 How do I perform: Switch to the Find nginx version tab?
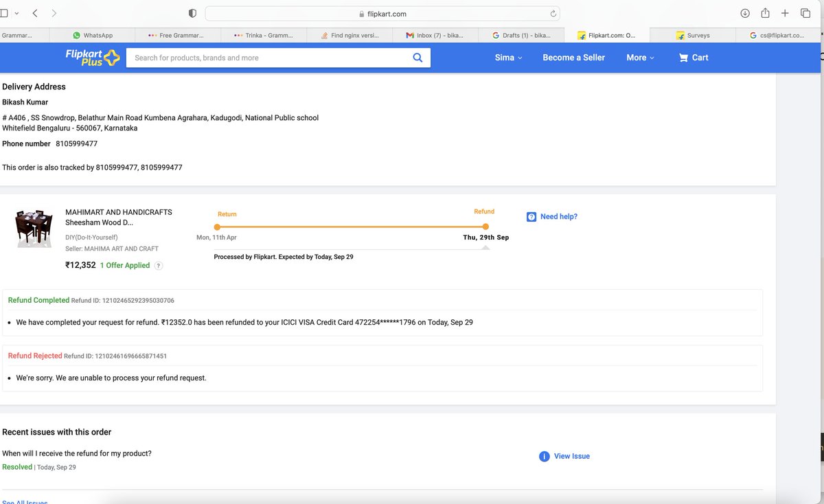(349, 35)
